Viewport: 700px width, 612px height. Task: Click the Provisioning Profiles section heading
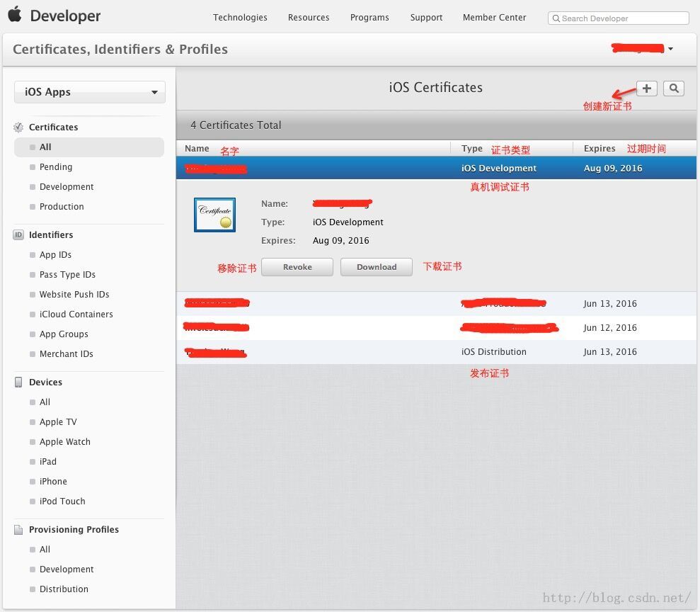point(74,530)
